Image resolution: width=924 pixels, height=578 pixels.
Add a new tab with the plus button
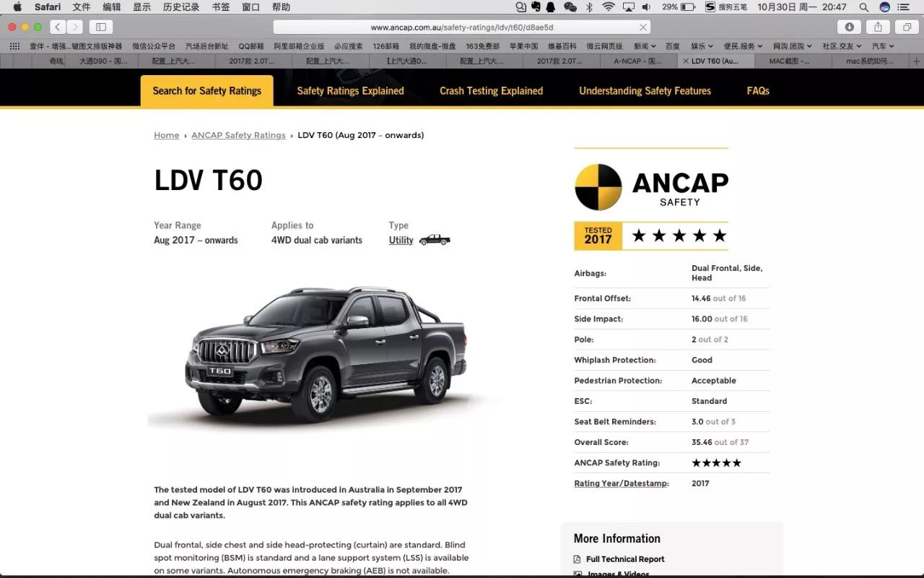tap(917, 61)
